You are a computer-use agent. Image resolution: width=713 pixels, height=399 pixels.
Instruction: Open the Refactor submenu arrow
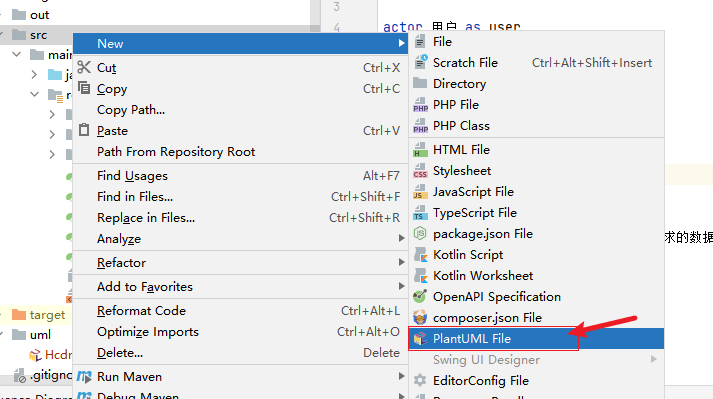point(401,262)
